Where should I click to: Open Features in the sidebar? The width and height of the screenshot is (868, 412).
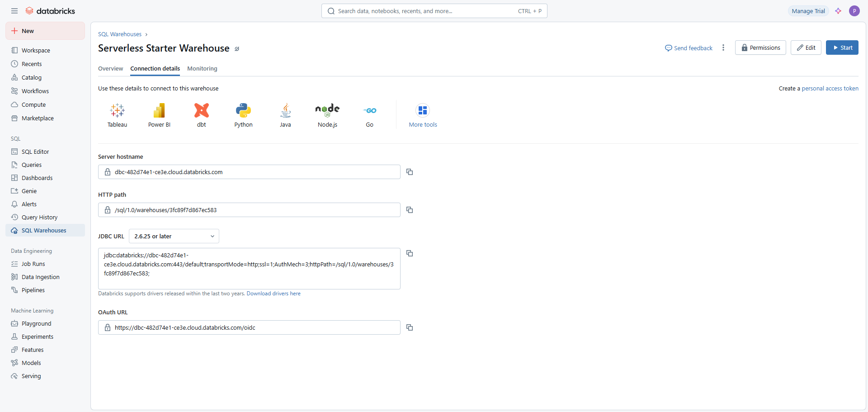coord(45,350)
